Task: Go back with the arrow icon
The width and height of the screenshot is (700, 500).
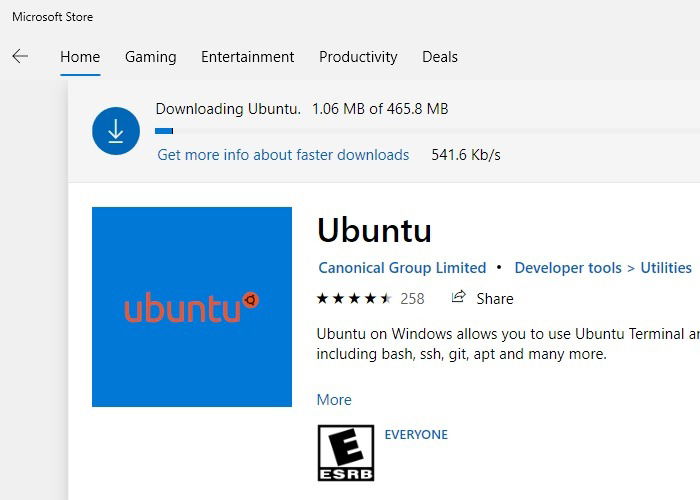Action: [x=20, y=56]
